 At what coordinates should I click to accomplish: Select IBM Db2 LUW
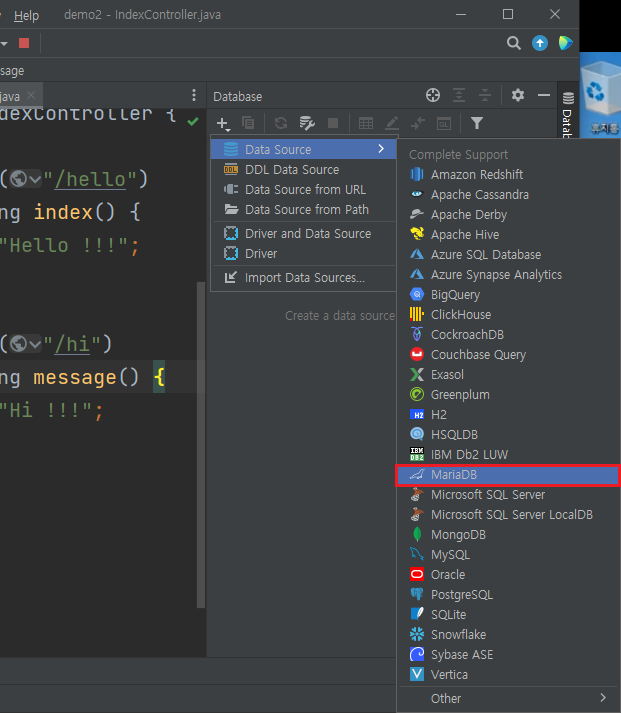pos(509,455)
